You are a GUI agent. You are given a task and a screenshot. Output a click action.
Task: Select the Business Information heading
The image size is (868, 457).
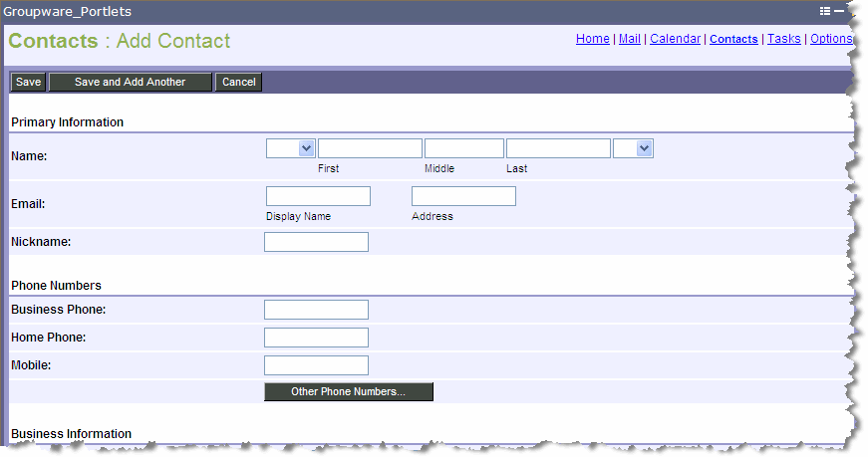tap(71, 434)
